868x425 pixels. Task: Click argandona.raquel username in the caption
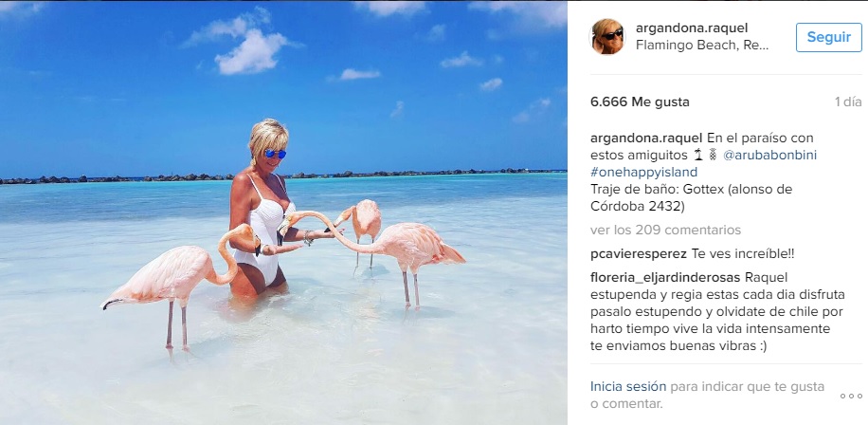(x=646, y=138)
